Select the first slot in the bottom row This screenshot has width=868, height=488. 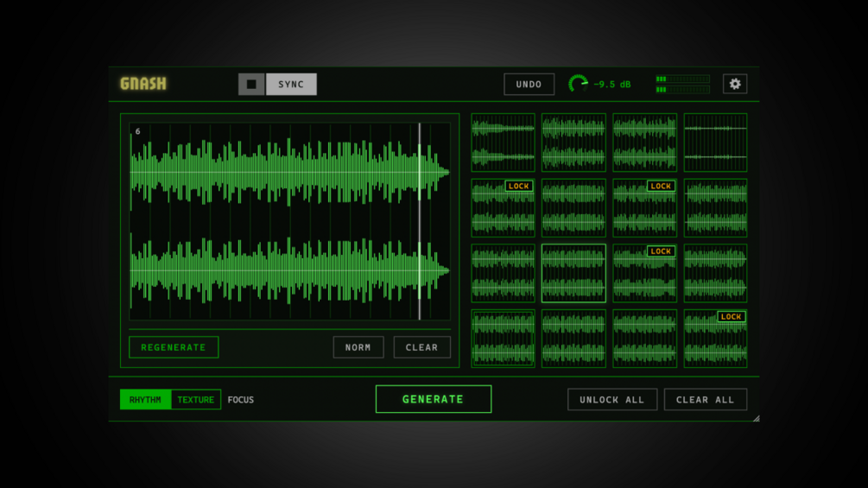click(x=503, y=339)
